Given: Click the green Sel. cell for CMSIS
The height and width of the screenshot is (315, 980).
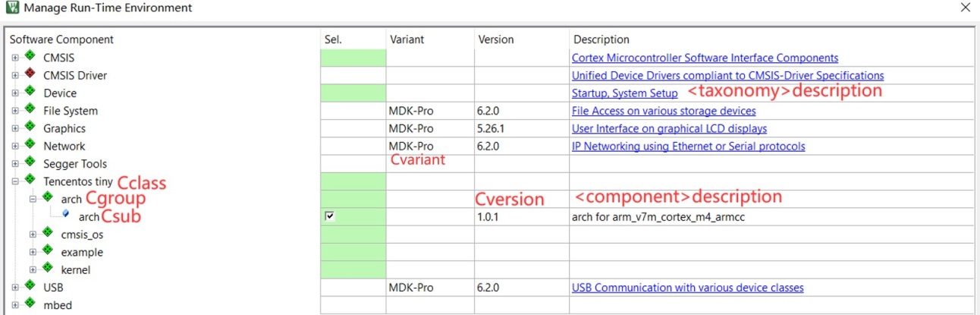Looking at the screenshot, I should tap(353, 58).
